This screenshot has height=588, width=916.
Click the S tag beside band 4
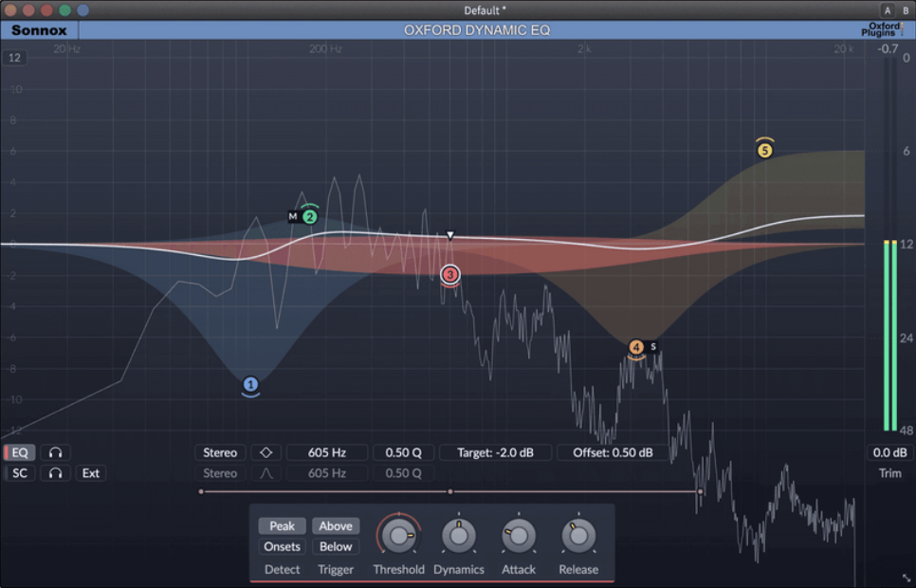coord(653,346)
